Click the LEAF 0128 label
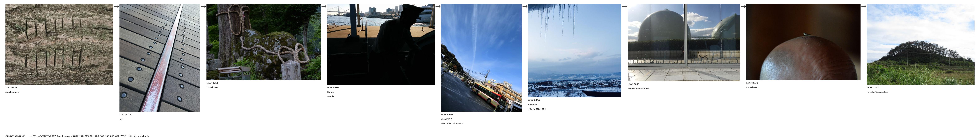The height and width of the screenshot is (140, 980). 11,87
